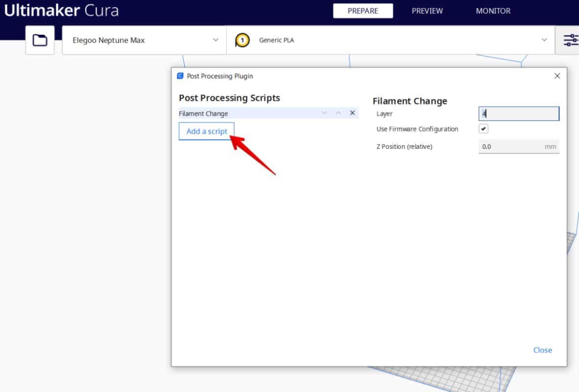Expand the Generic PLA material dropdown
579x392 pixels.
tap(544, 40)
